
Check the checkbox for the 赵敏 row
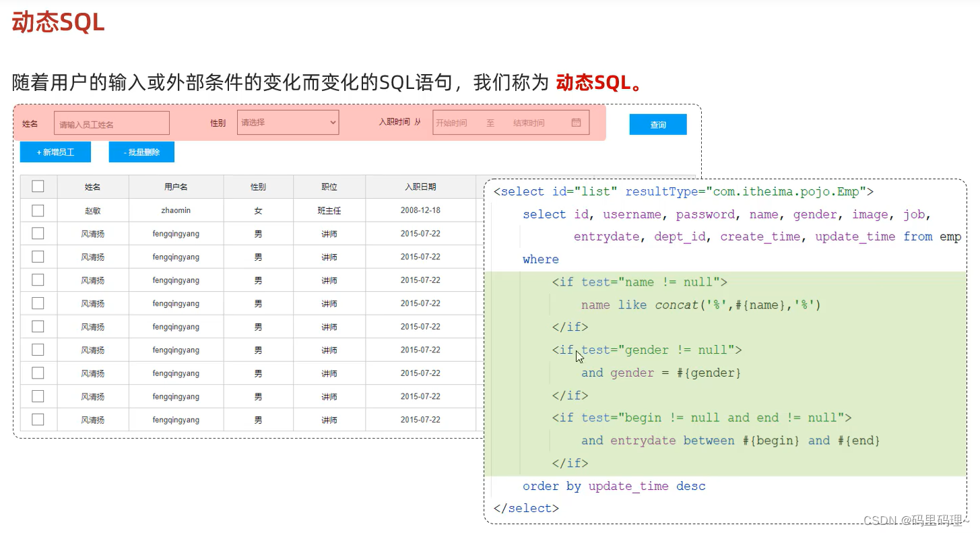point(38,210)
